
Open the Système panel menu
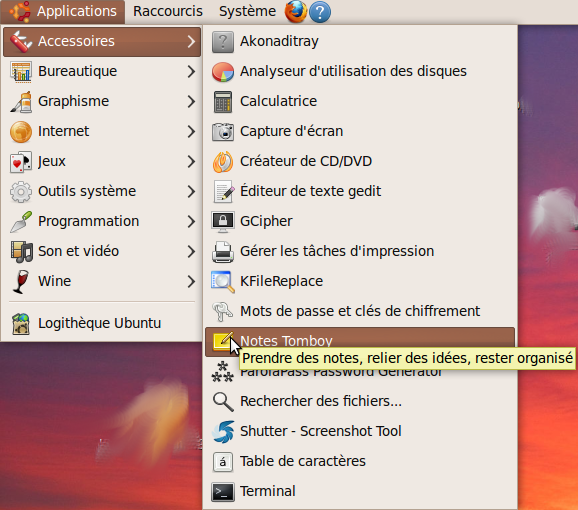click(x=247, y=11)
